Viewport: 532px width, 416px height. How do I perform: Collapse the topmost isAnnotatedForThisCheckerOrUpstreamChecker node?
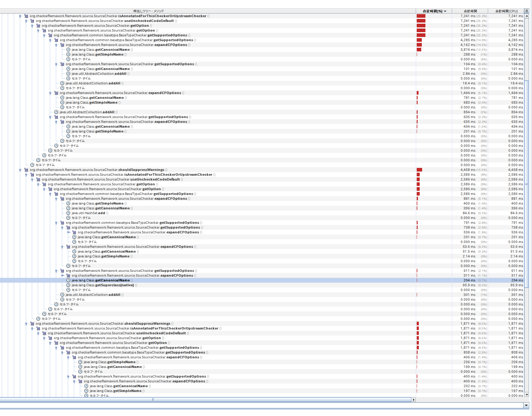click(x=20, y=16)
